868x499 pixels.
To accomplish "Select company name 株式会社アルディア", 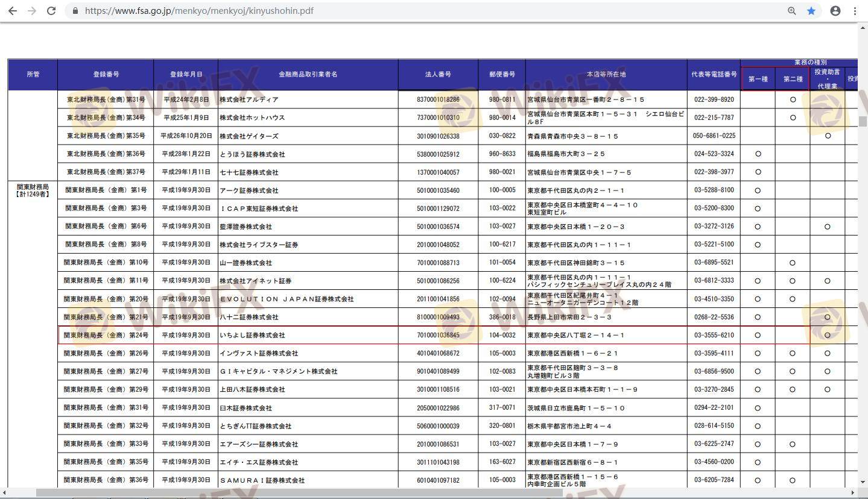I will [249, 99].
